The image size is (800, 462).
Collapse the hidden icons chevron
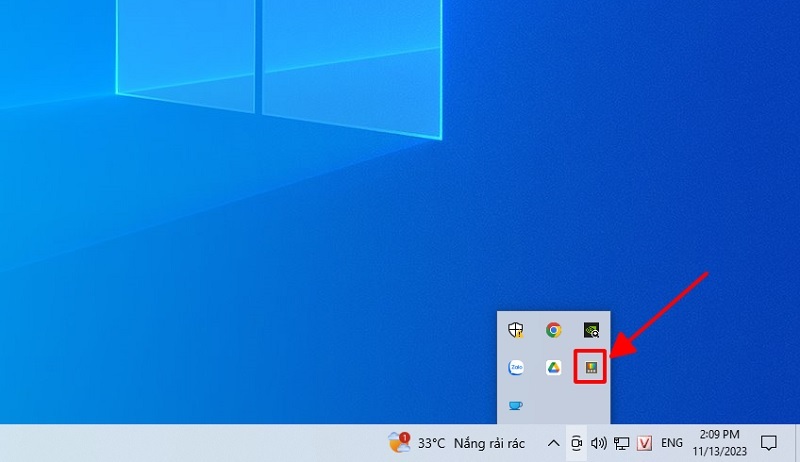553,442
